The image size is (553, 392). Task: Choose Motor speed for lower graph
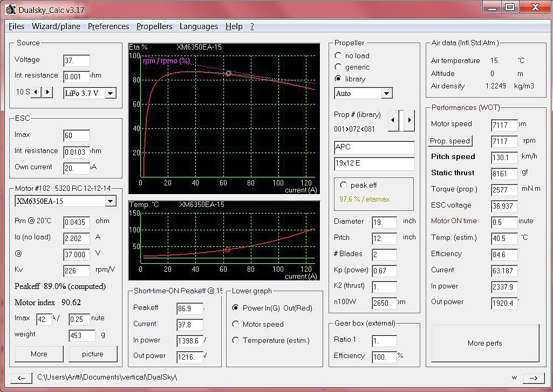pos(235,324)
